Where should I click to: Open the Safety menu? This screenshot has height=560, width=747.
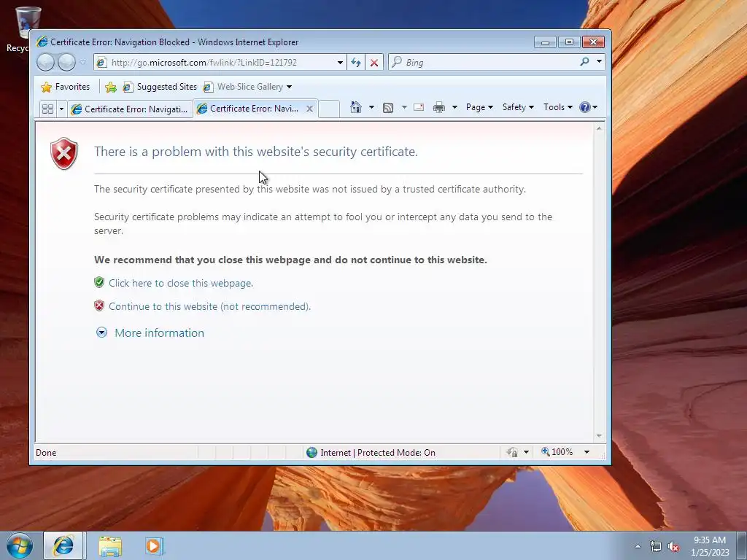518,107
